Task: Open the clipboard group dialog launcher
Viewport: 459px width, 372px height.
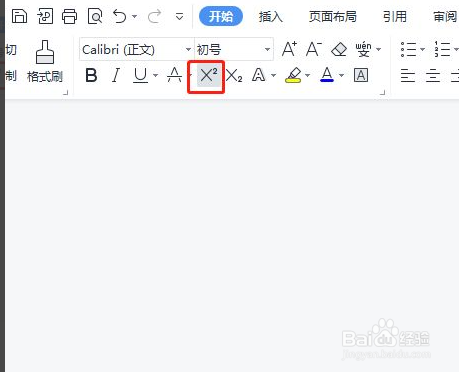Action: (x=66, y=93)
